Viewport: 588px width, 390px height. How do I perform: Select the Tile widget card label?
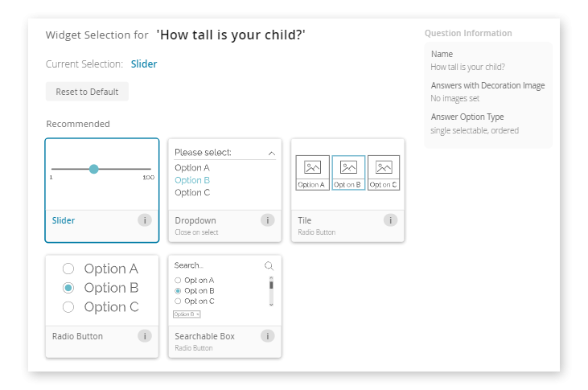305,220
